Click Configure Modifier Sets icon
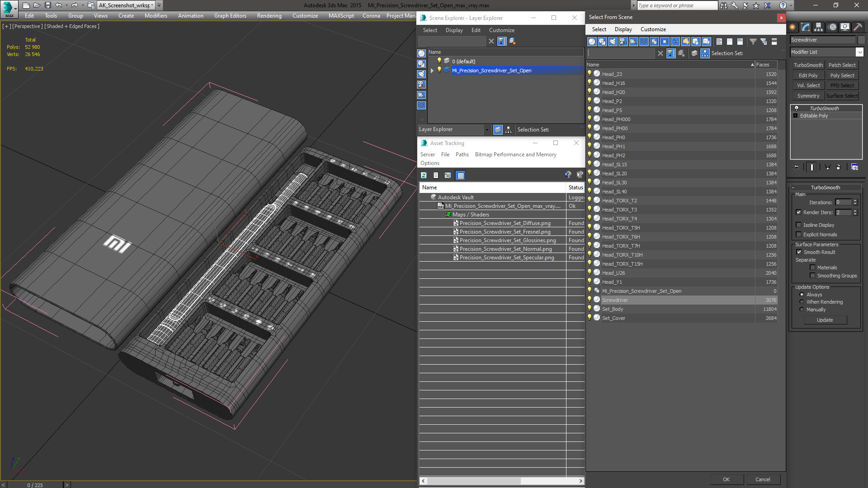This screenshot has width=868, height=488. click(854, 167)
